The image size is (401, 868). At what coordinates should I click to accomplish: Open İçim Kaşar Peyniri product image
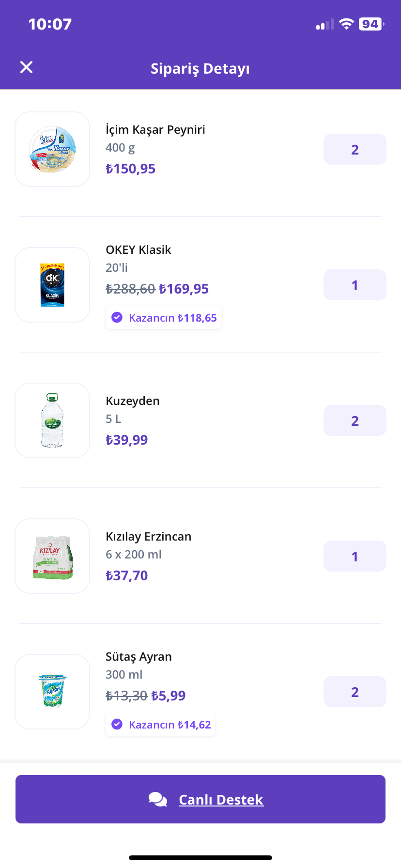(x=52, y=149)
